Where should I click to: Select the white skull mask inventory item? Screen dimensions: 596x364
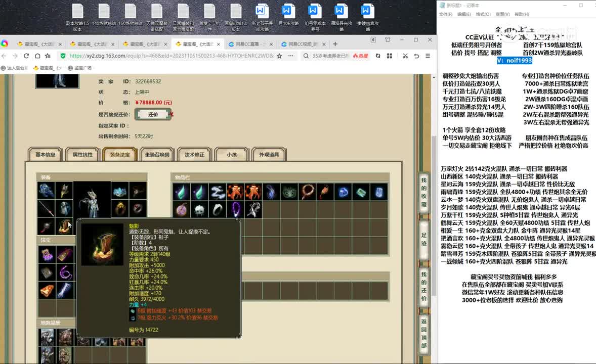click(199, 209)
